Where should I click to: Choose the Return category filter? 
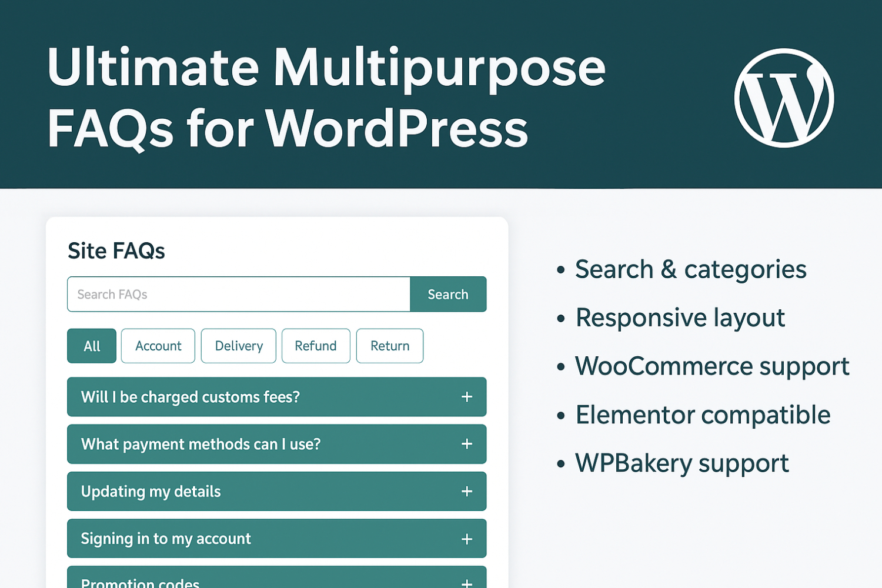pyautogui.click(x=390, y=346)
